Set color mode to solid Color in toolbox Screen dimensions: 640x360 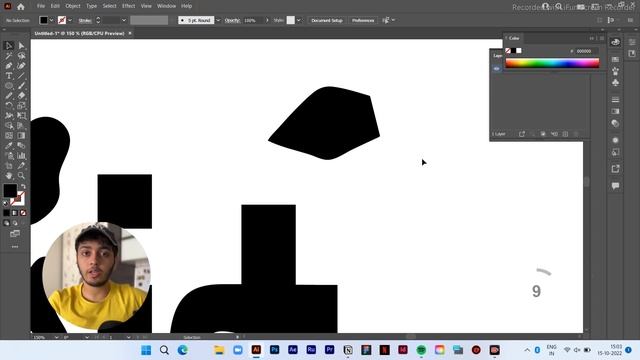(x=6, y=213)
